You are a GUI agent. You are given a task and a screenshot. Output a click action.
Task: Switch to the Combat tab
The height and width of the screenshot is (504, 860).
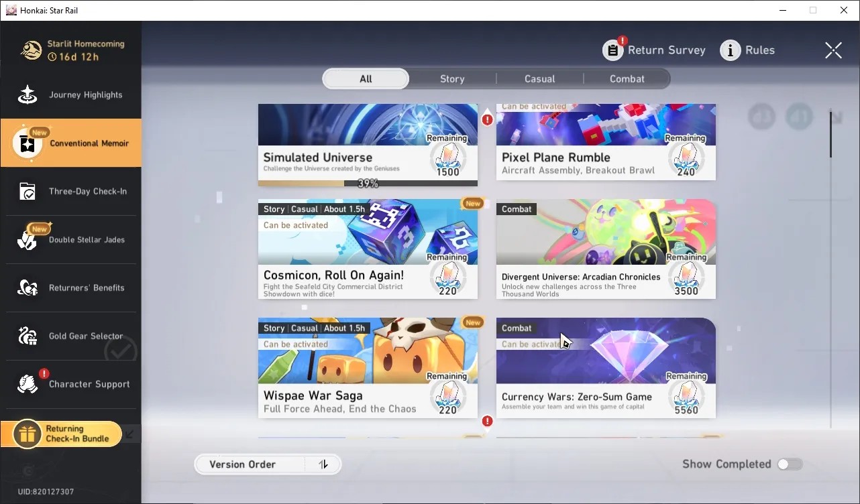pyautogui.click(x=627, y=79)
